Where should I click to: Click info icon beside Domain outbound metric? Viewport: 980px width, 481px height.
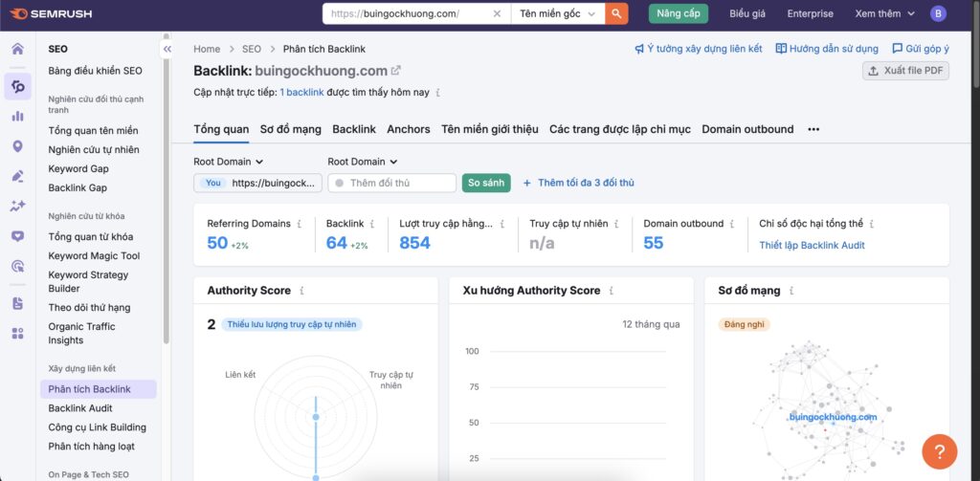[732, 224]
